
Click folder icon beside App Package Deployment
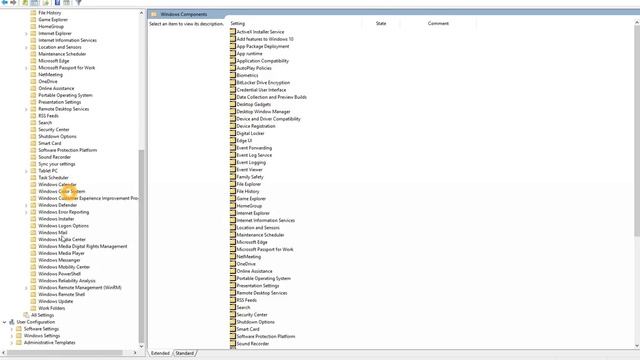pyautogui.click(x=233, y=46)
